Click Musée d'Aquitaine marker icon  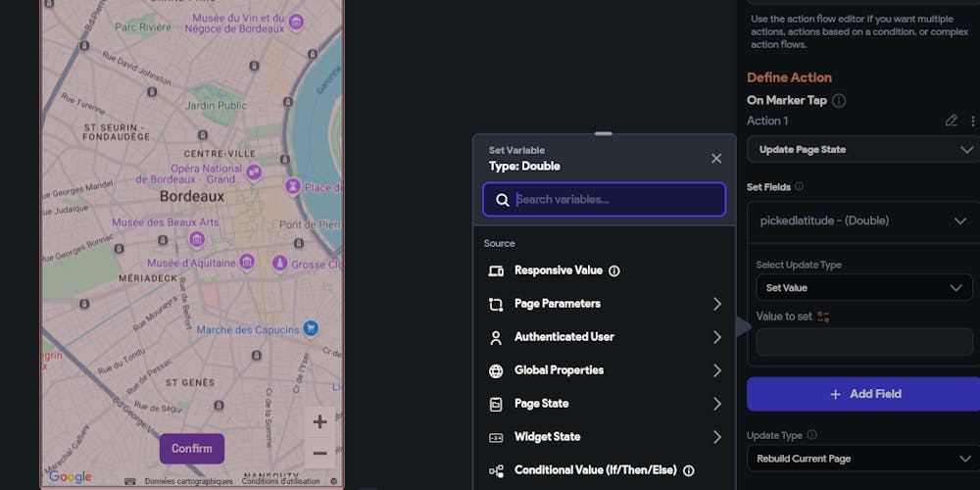point(247,263)
